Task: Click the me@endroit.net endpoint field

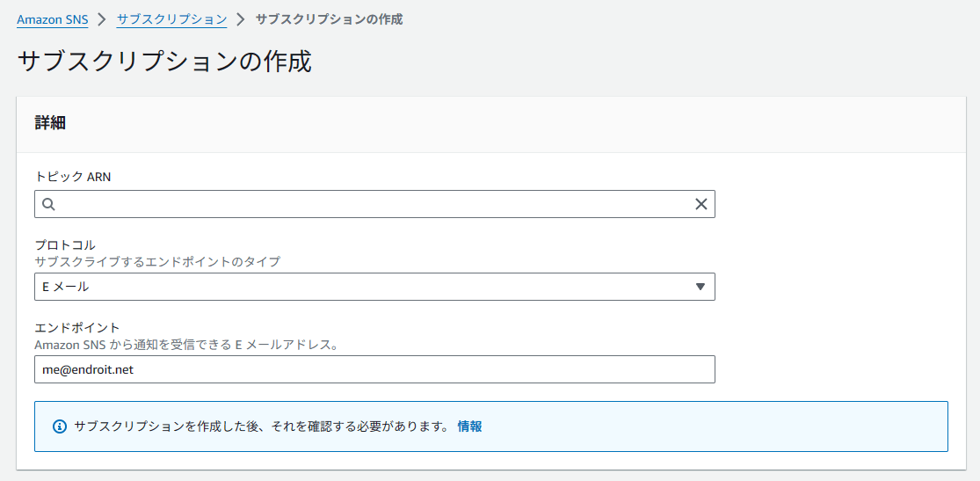Action: [374, 369]
